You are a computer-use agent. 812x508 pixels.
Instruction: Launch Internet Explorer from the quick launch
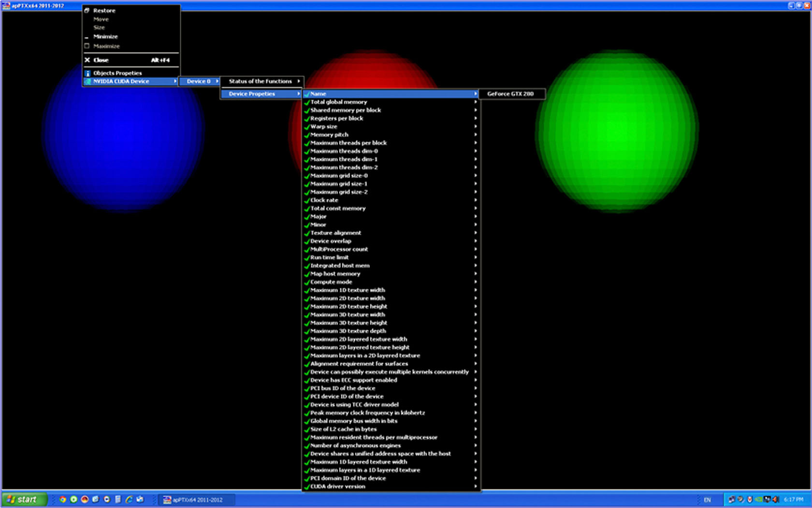(129, 499)
